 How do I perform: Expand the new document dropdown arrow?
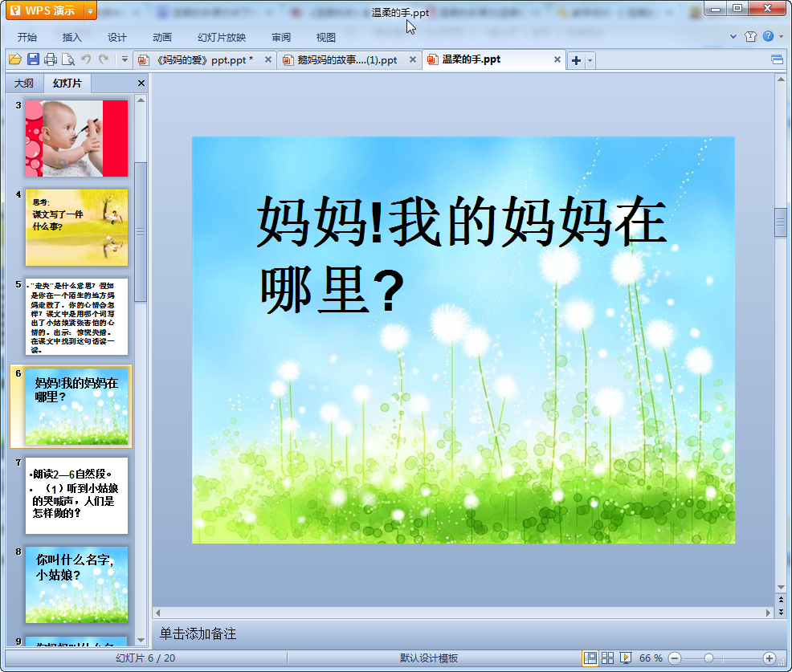(x=590, y=60)
